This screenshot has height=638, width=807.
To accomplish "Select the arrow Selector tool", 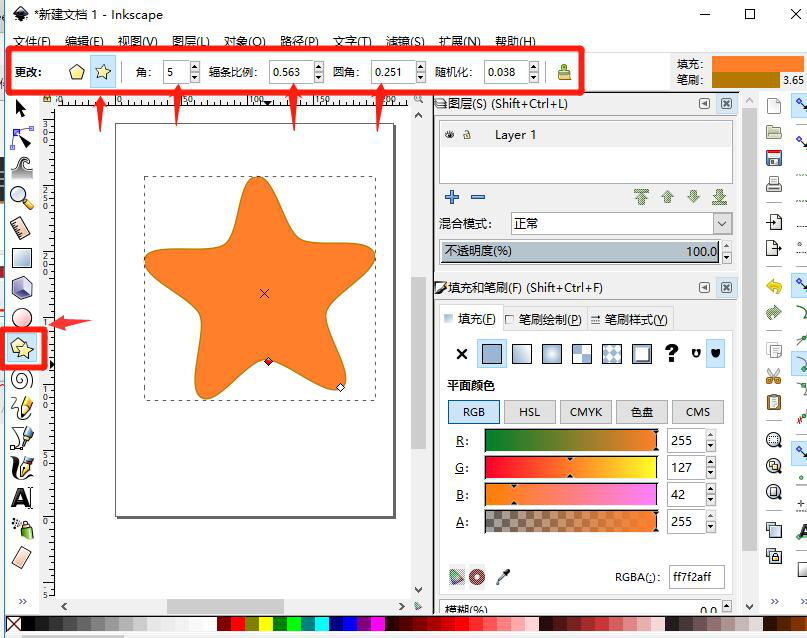I will 22,108.
